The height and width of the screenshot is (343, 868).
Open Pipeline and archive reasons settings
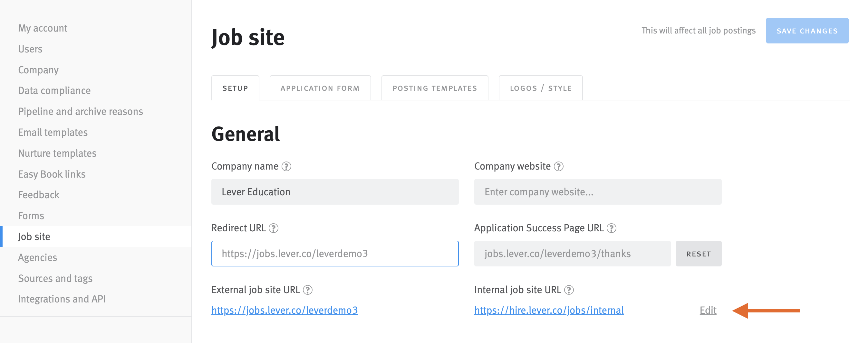pyautogui.click(x=81, y=111)
